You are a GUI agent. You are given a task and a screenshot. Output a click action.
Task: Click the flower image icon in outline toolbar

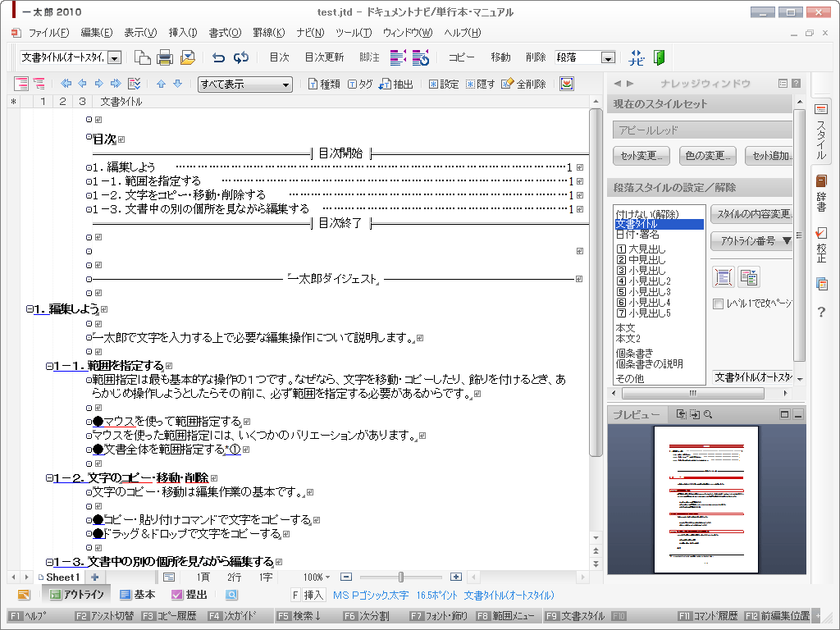click(x=567, y=84)
